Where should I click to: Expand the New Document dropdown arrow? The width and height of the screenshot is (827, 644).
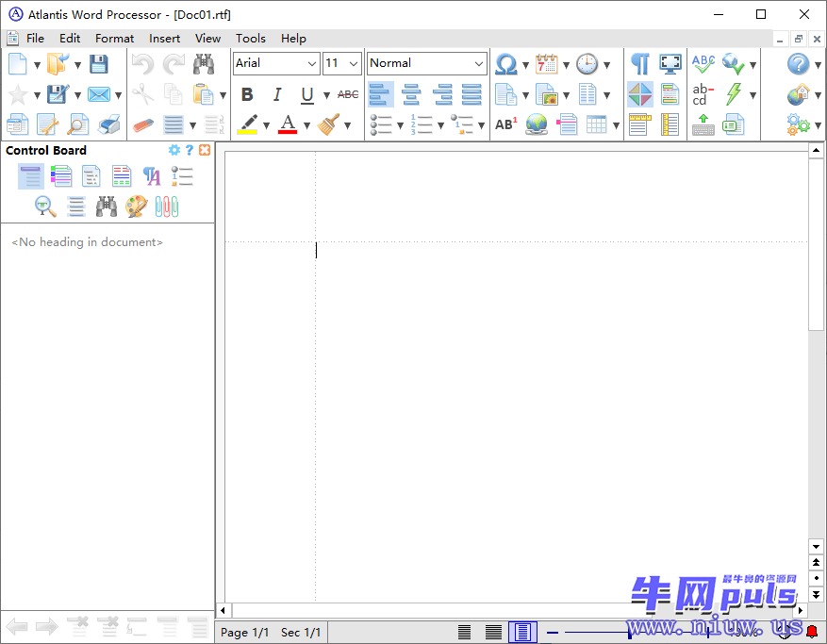click(37, 65)
